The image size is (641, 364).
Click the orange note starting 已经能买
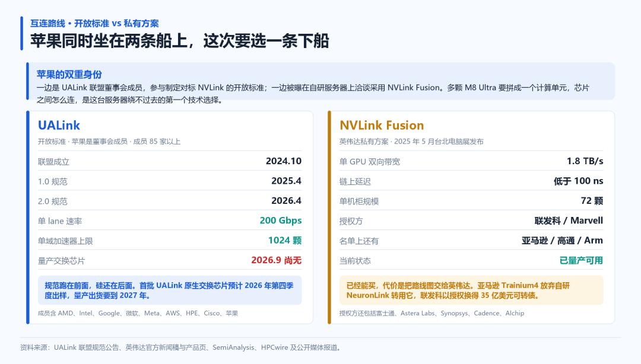(471, 290)
